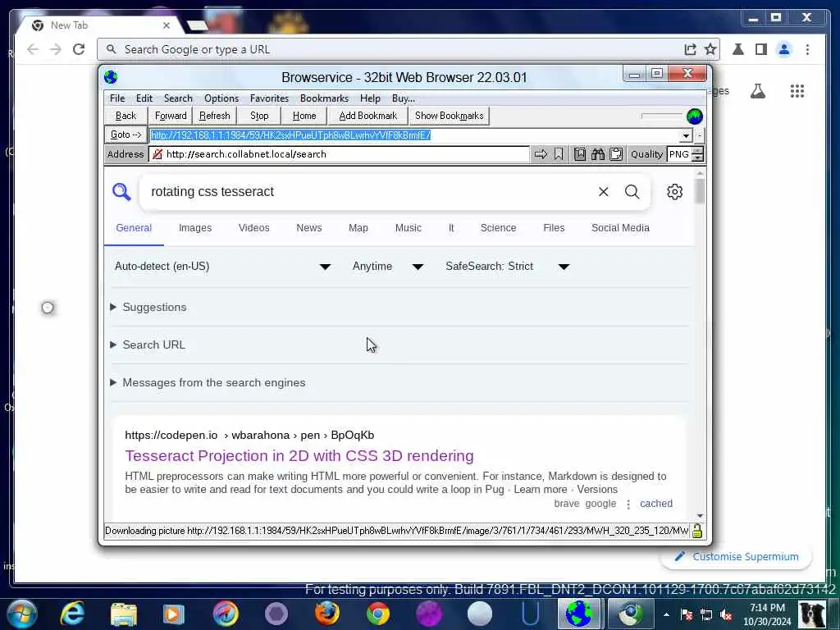Click the globe throbber icon in Browservice toolbar
Screen dimensions: 840x630
694,116
